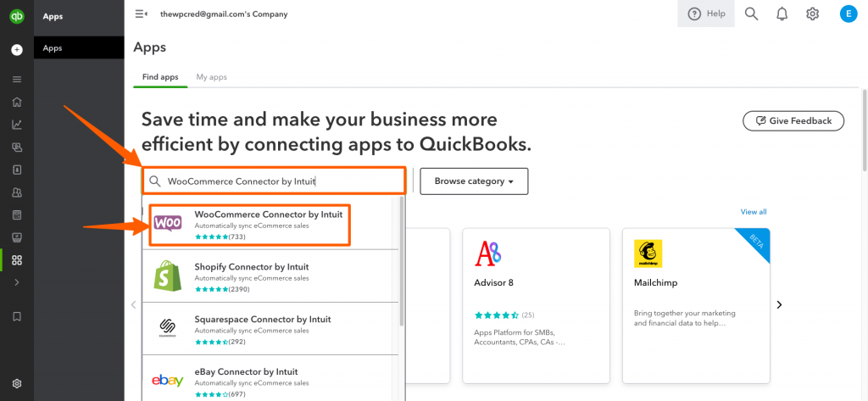Screen dimensions: 868x401
Task: Open the invoice document icon in sidebar
Action: tap(17, 170)
